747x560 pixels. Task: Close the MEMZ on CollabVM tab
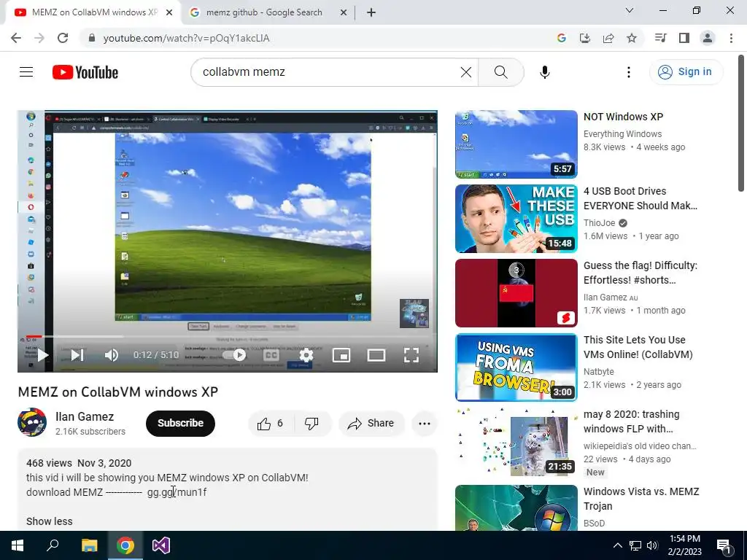(169, 12)
